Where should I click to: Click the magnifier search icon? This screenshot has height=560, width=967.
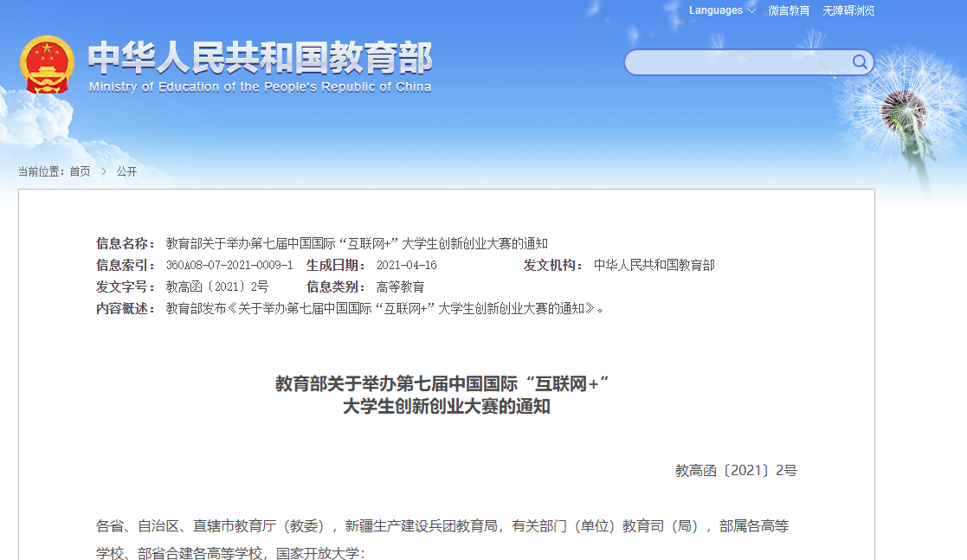point(860,61)
